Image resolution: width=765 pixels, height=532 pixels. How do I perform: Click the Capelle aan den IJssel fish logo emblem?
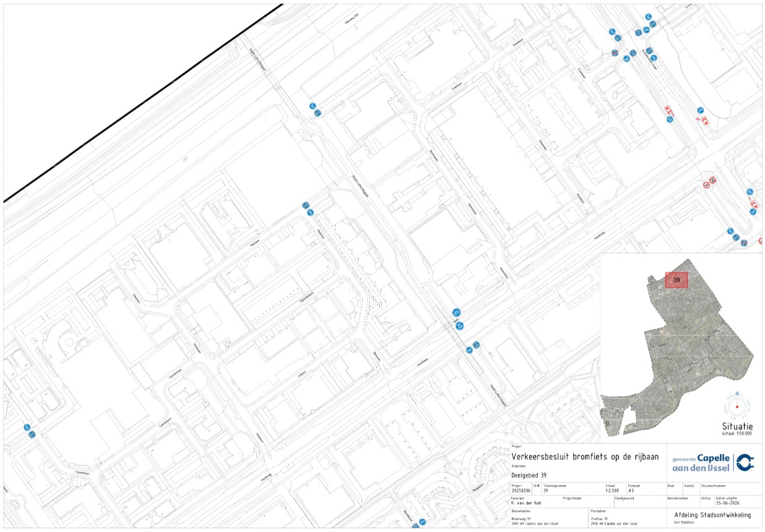(745, 463)
